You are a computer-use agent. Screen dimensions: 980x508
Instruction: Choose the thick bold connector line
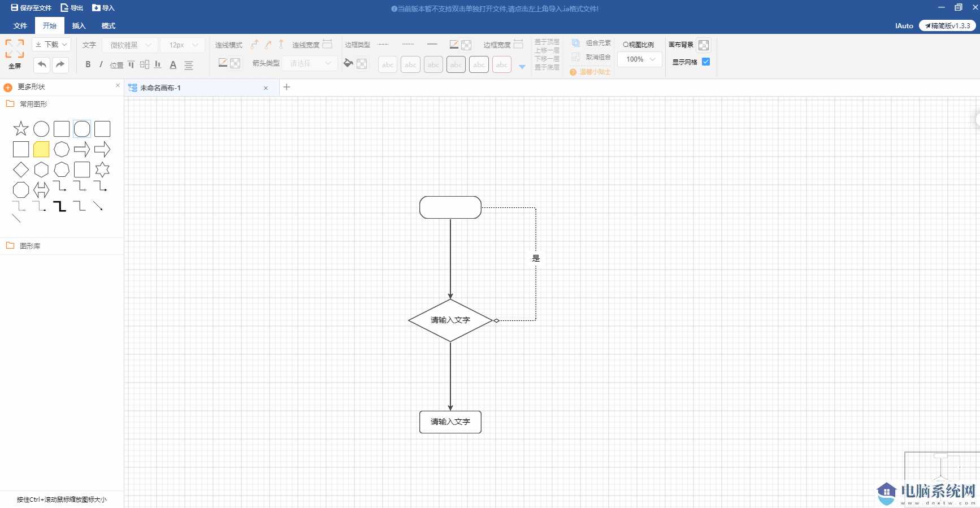pos(60,206)
